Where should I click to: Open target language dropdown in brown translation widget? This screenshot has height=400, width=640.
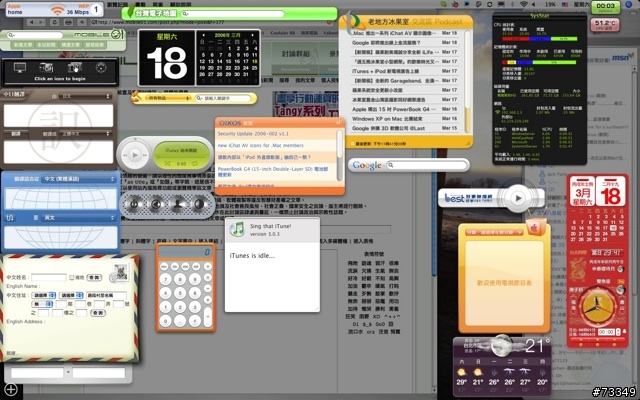click(86, 133)
